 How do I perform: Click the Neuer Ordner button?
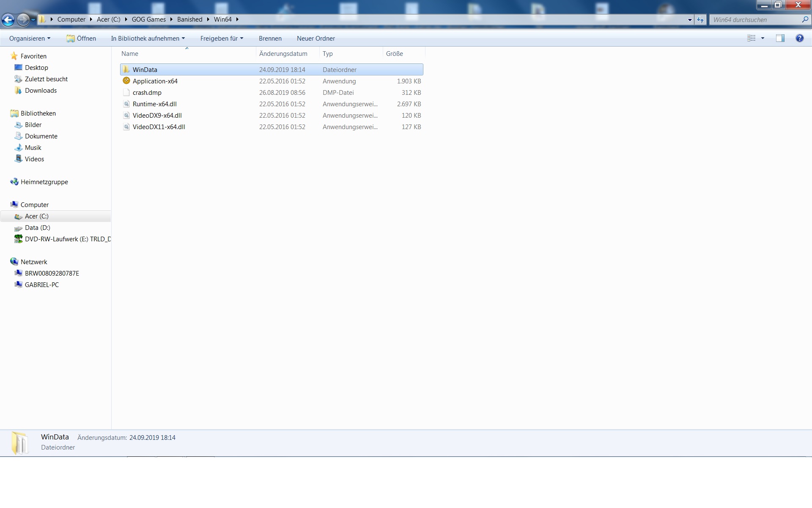click(316, 39)
